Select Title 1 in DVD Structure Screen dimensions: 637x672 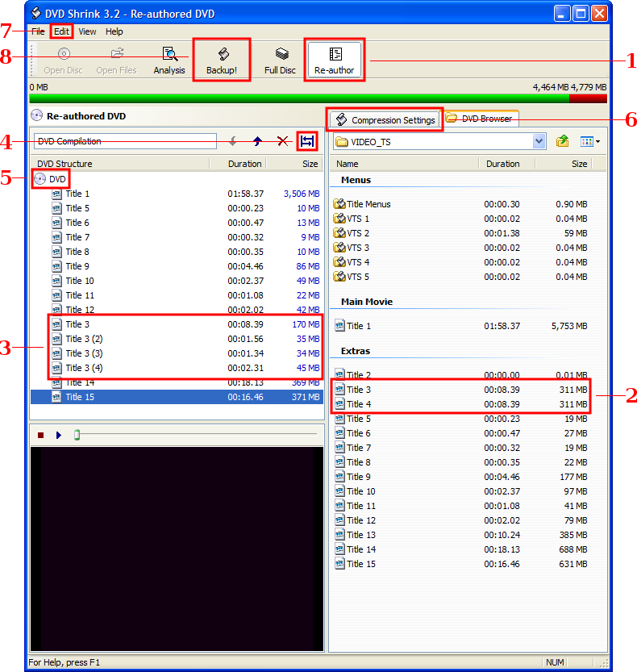click(x=77, y=194)
